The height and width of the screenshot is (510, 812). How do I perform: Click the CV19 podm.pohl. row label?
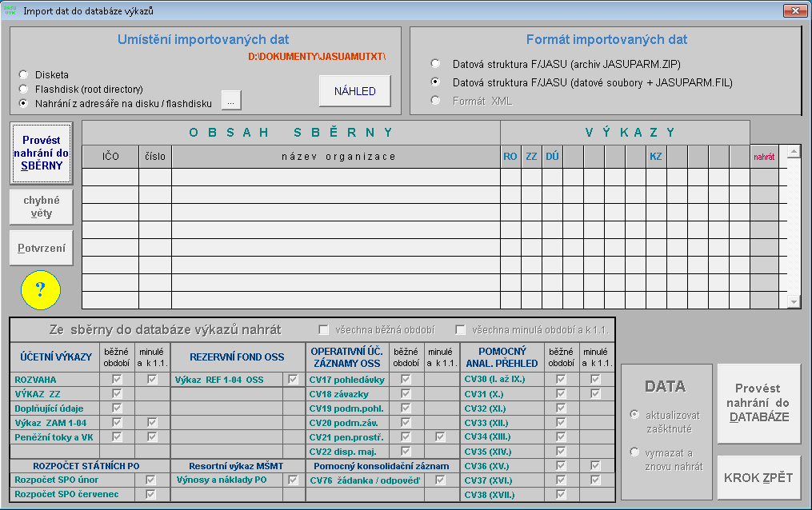pyautogui.click(x=346, y=408)
